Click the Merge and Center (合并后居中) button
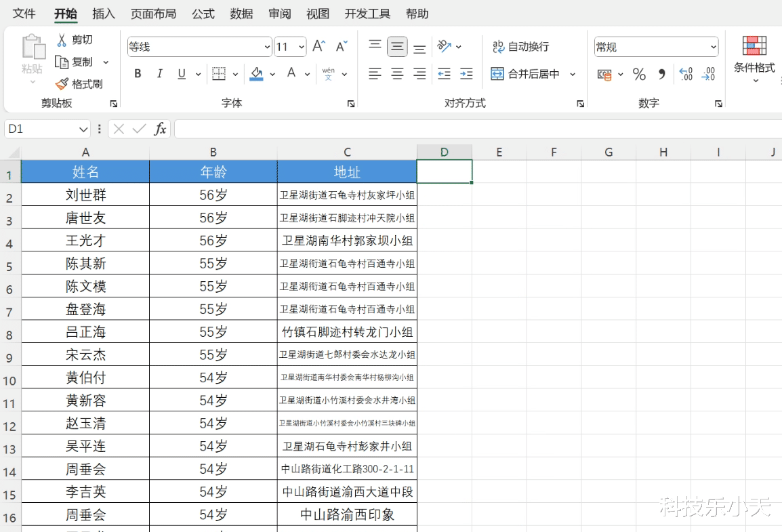The width and height of the screenshot is (782, 532). click(525, 75)
